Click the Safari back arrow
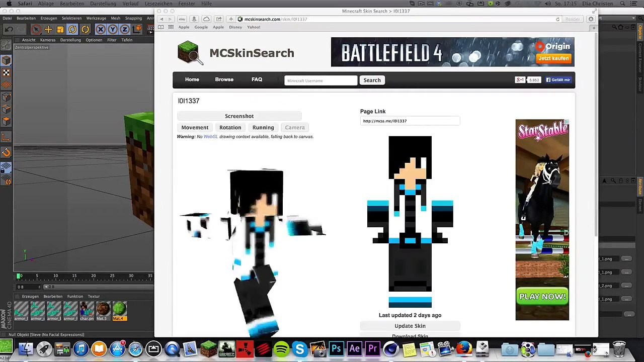Image resolution: width=644 pixels, height=362 pixels. point(162,19)
